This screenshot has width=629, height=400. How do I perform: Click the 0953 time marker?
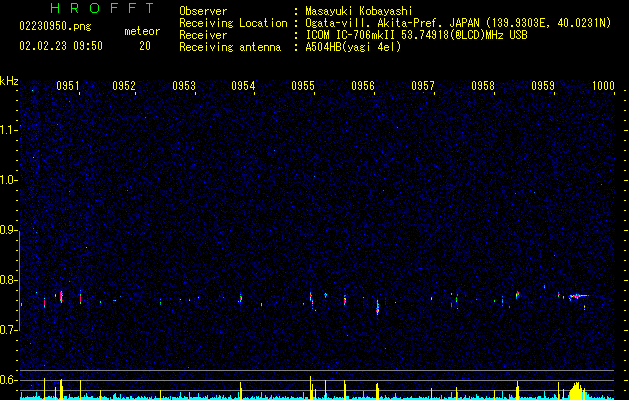(184, 86)
